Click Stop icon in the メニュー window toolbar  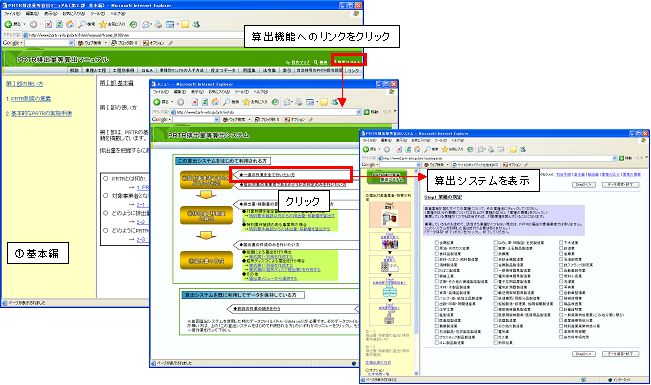click(x=194, y=102)
